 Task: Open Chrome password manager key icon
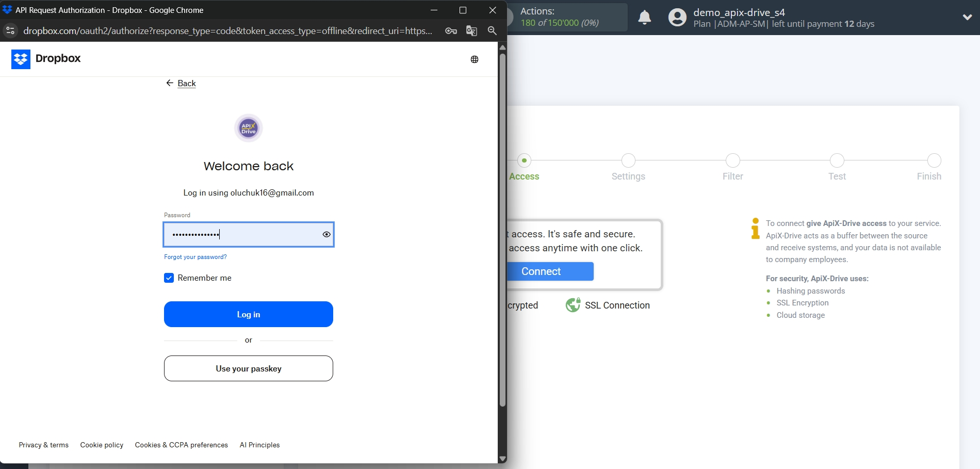tap(450, 31)
